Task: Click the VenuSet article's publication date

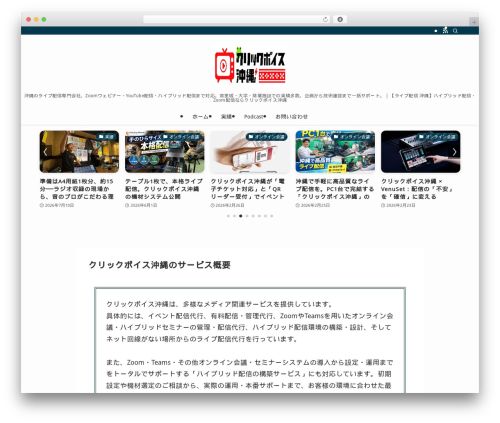Action: click(x=398, y=205)
